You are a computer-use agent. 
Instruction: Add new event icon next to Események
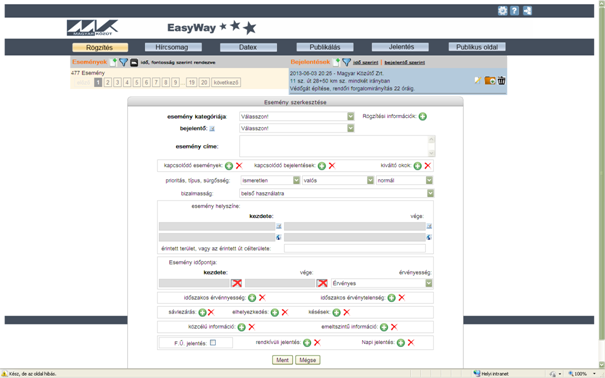coord(113,62)
